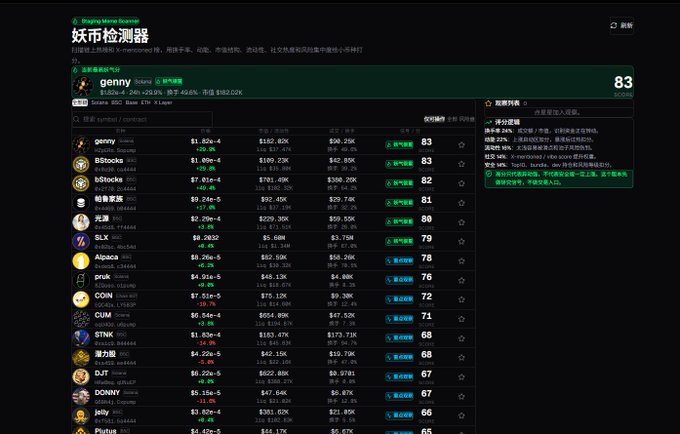Enable the 仅可操作 filter toggle
This screenshot has width=680, height=434.
click(x=434, y=119)
